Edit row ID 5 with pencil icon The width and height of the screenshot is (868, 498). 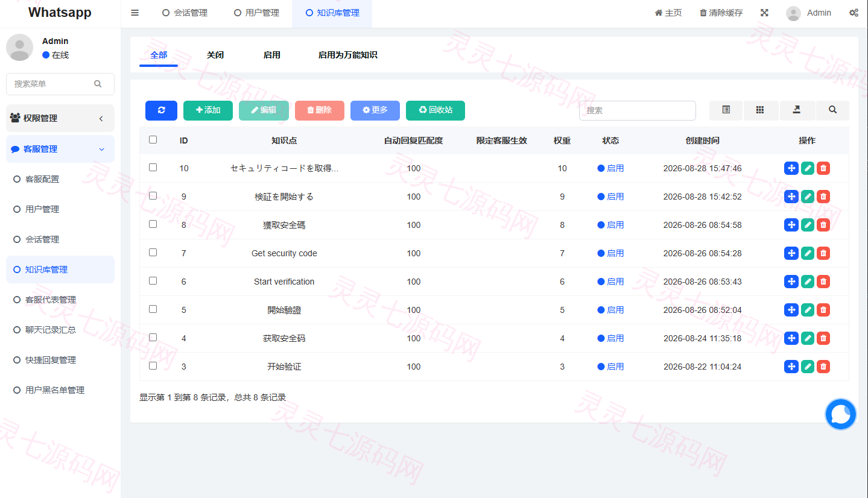(808, 310)
